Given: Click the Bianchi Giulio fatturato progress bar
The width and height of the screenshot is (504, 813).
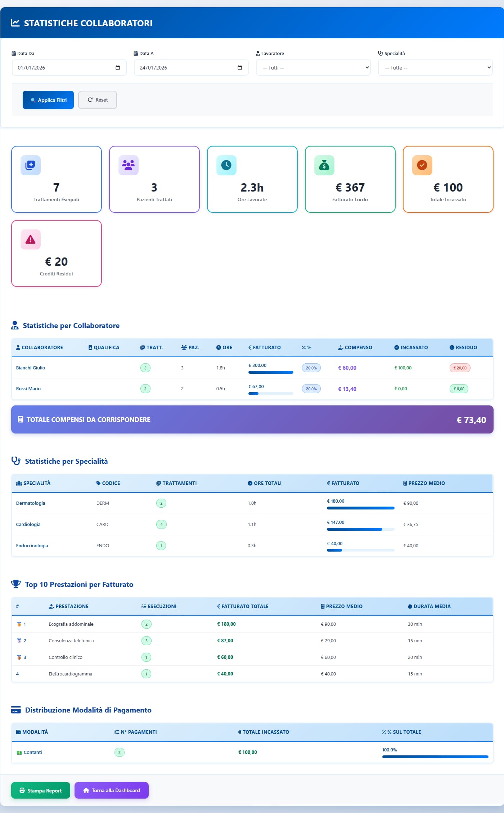Looking at the screenshot, I should click(x=271, y=372).
